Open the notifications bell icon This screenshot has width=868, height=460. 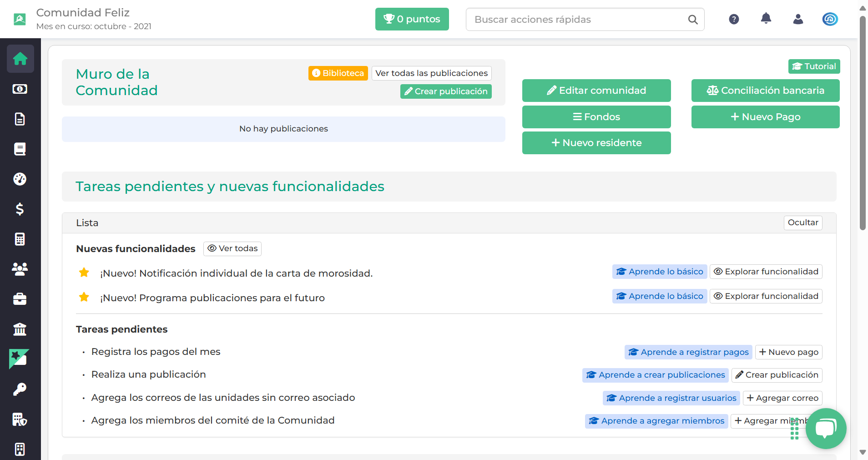766,19
